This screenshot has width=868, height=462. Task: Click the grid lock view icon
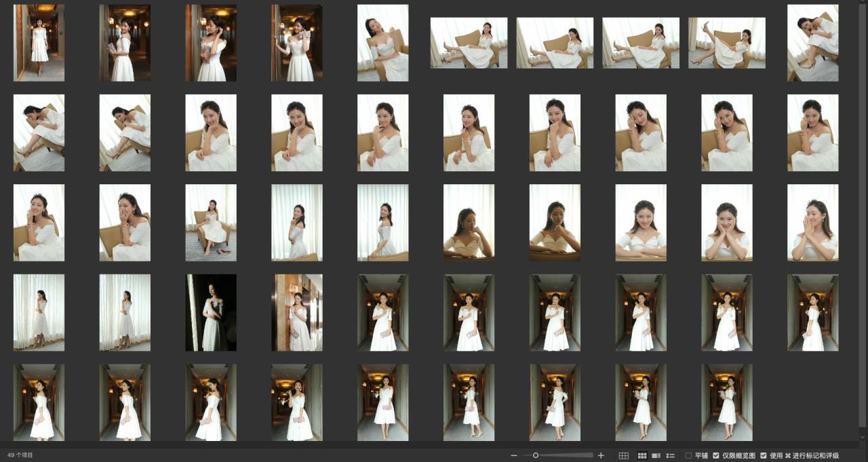(x=624, y=455)
